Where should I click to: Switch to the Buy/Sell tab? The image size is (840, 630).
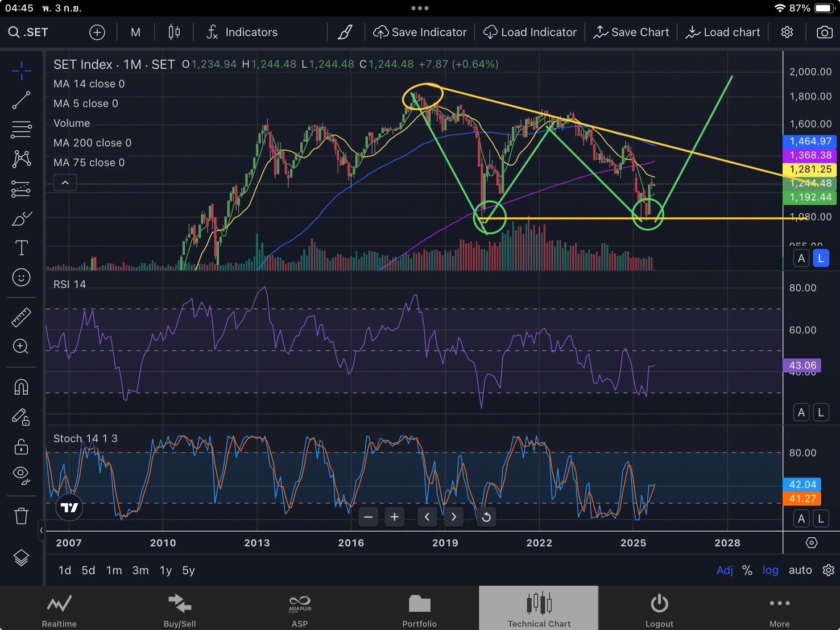pos(180,609)
